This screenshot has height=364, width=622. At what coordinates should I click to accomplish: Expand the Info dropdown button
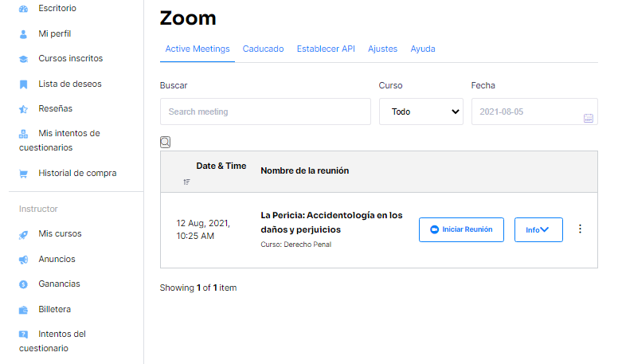pos(538,229)
